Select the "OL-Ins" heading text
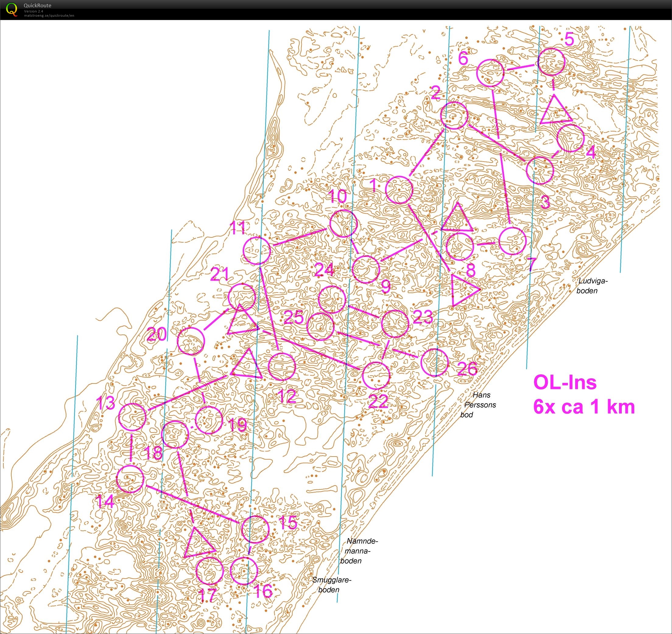Image resolution: width=672 pixels, height=634 pixels. 565,383
